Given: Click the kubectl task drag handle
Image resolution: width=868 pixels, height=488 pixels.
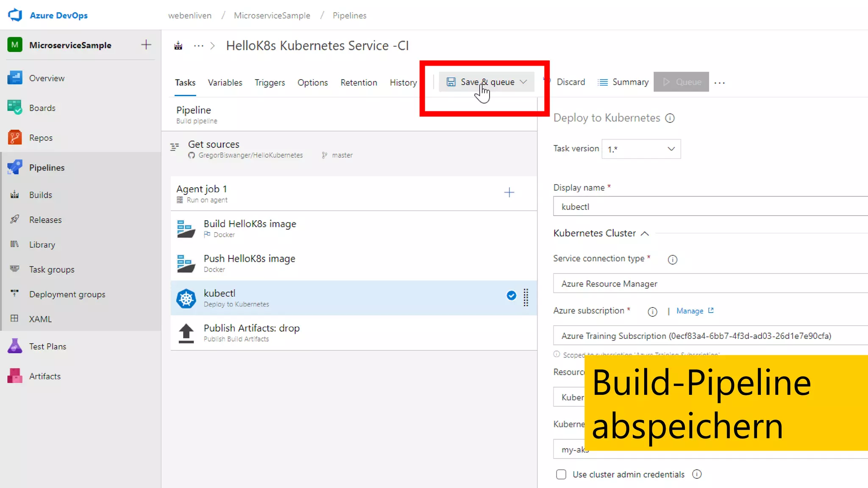Looking at the screenshot, I should click(526, 297).
